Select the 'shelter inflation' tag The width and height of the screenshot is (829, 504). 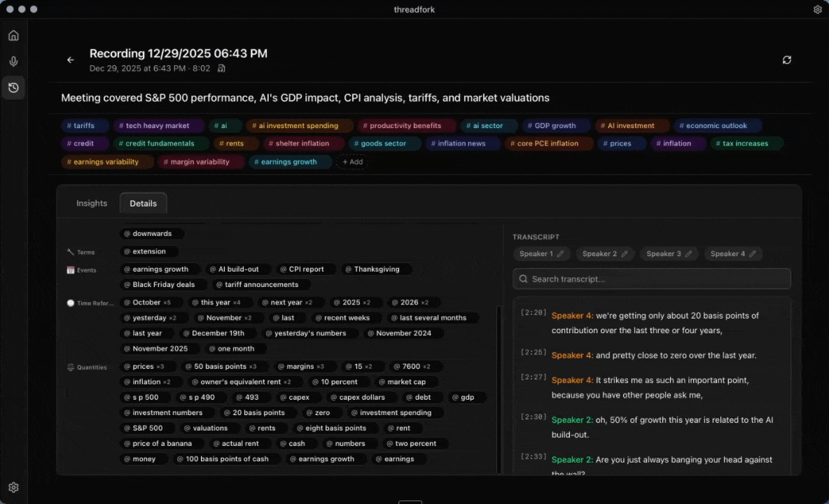point(302,143)
